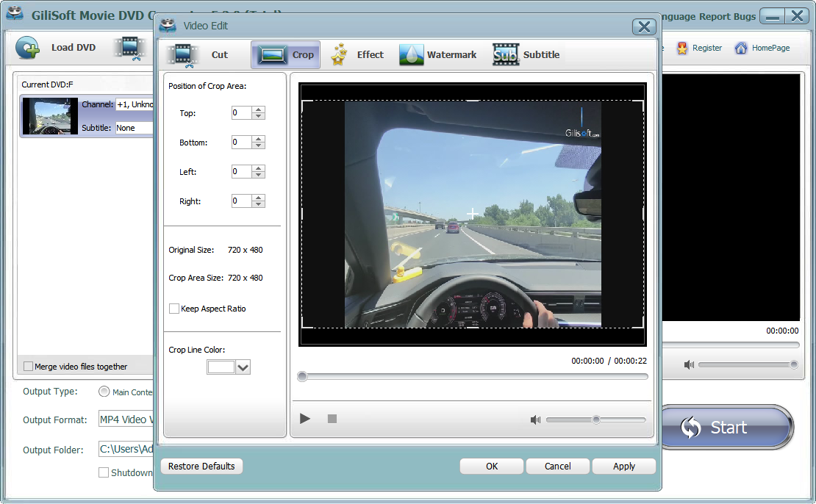This screenshot has height=504, width=816.
Task: Open the Cut tab
Action: (198, 54)
